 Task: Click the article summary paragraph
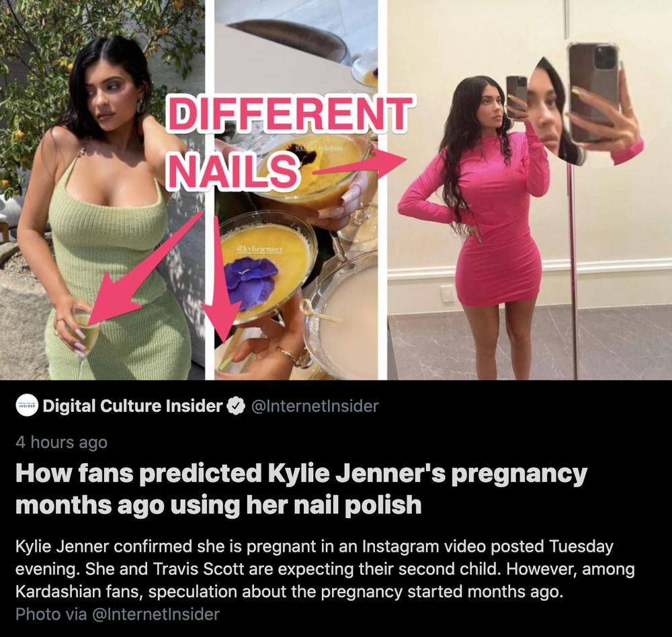[325, 569]
